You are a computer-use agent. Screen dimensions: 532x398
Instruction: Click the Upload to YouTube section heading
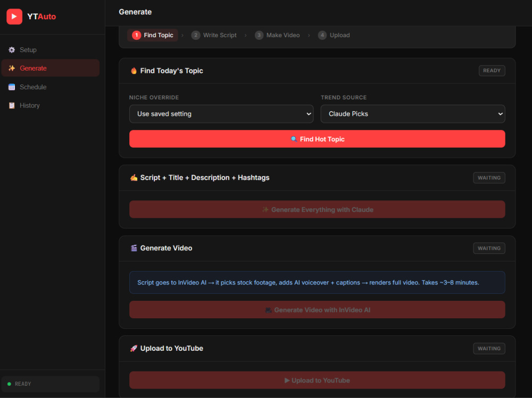click(x=172, y=348)
